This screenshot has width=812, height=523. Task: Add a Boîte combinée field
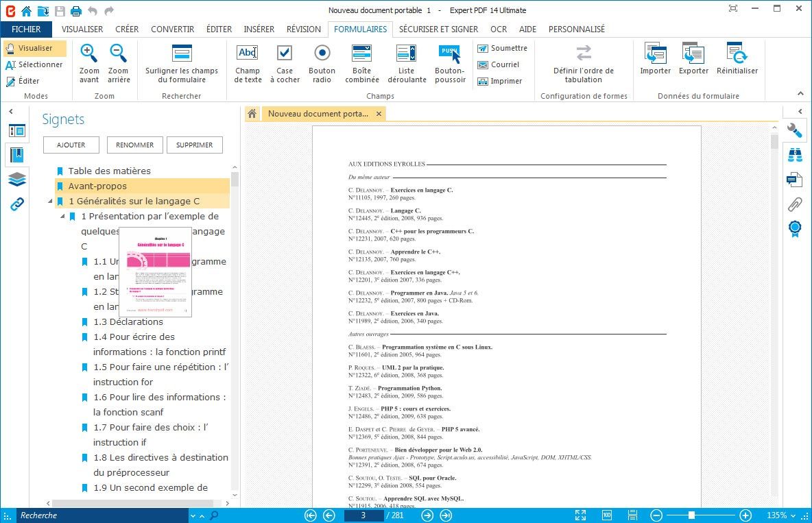[x=361, y=63]
